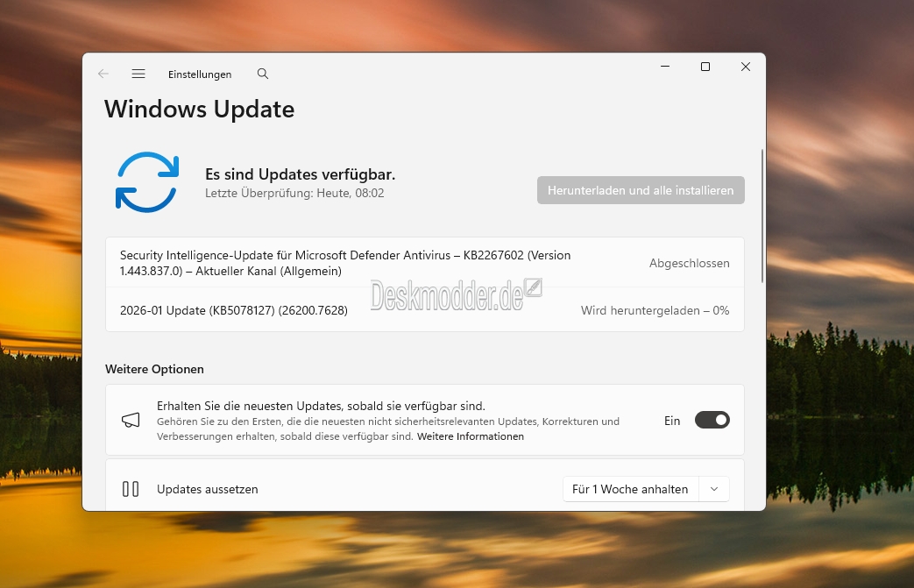Click the pause icon beside Updates aussetzen
Viewport: 914px width, 588px height.
pos(131,489)
